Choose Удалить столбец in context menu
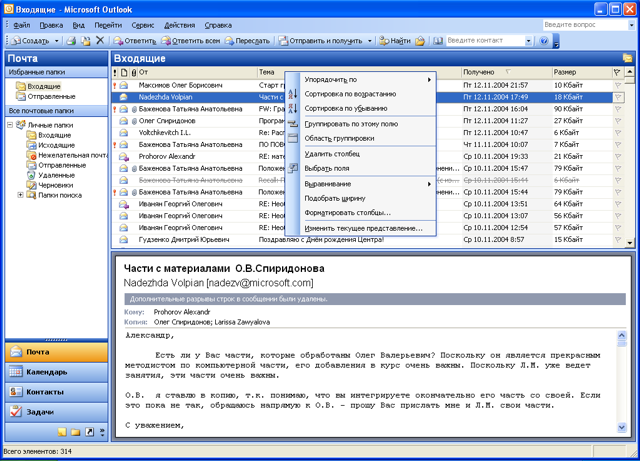 pos(361,154)
